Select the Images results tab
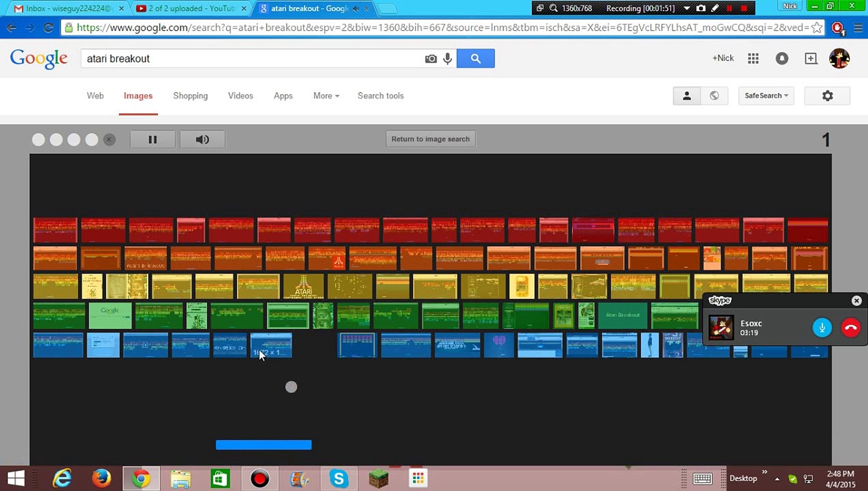 138,95
